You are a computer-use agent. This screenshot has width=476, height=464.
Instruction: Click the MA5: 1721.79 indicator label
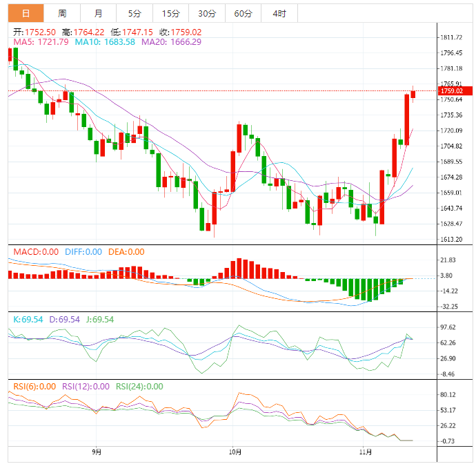[x=41, y=42]
